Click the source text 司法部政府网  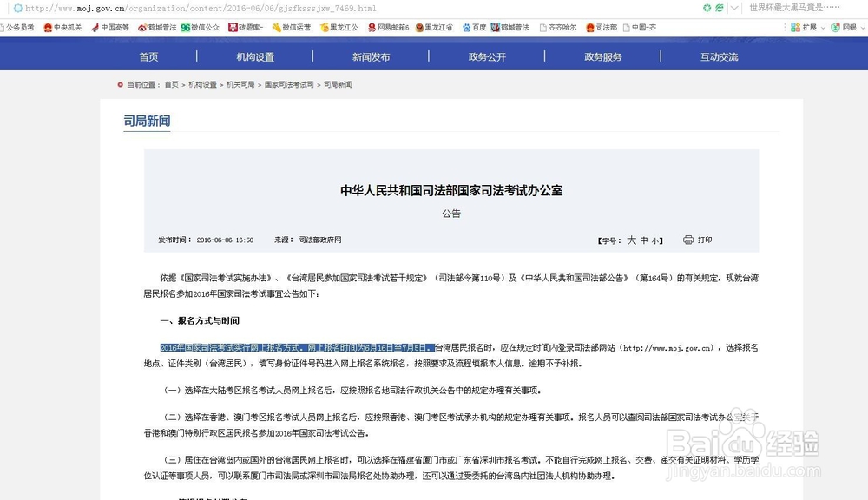pyautogui.click(x=320, y=240)
